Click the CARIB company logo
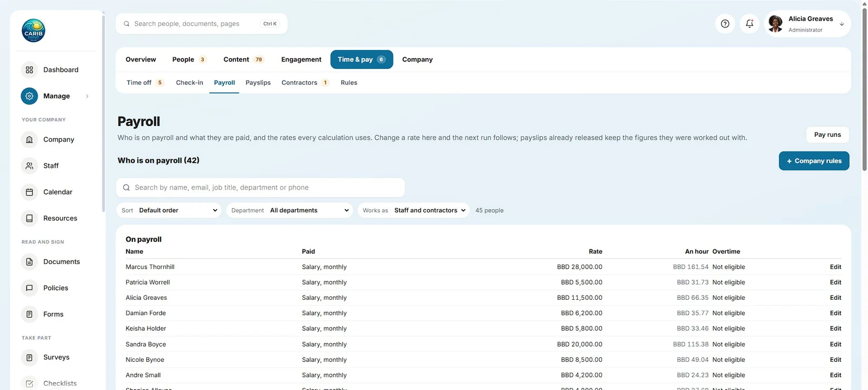This screenshot has height=390, width=868. coord(34,31)
